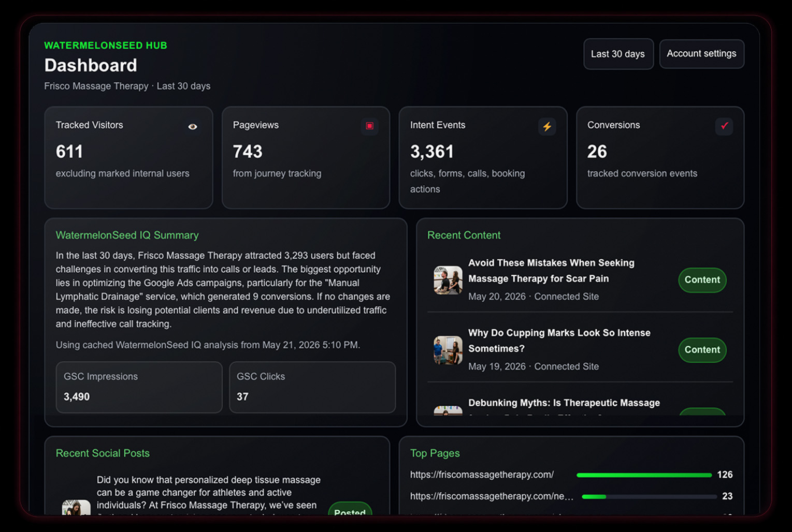Click 'May 19, 2026 · Connected Site' date line
Image resolution: width=792 pixels, height=532 pixels.
tap(534, 366)
